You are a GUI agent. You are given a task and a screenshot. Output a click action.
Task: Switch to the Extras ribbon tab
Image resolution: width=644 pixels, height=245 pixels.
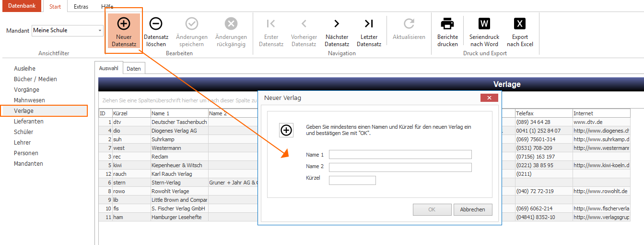coord(81,7)
